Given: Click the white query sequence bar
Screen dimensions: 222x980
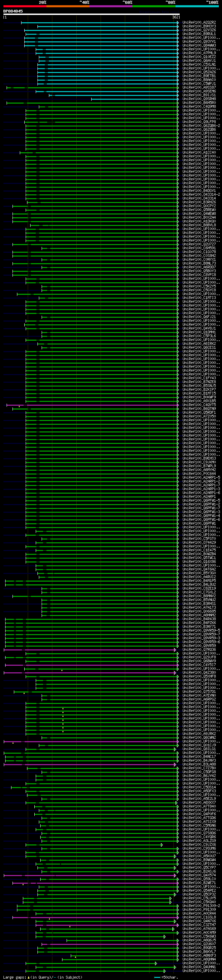Looking at the screenshot, I should pyautogui.click(x=92, y=14).
